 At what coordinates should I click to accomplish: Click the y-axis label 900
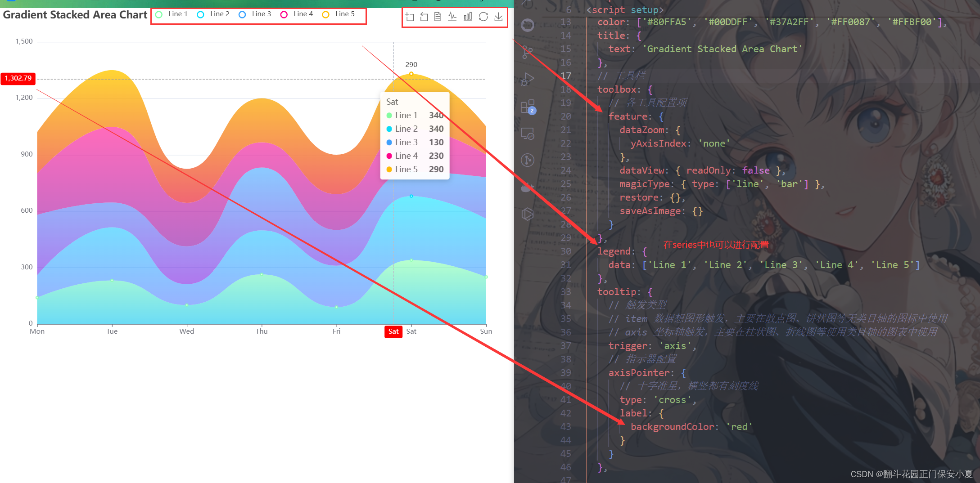27,154
